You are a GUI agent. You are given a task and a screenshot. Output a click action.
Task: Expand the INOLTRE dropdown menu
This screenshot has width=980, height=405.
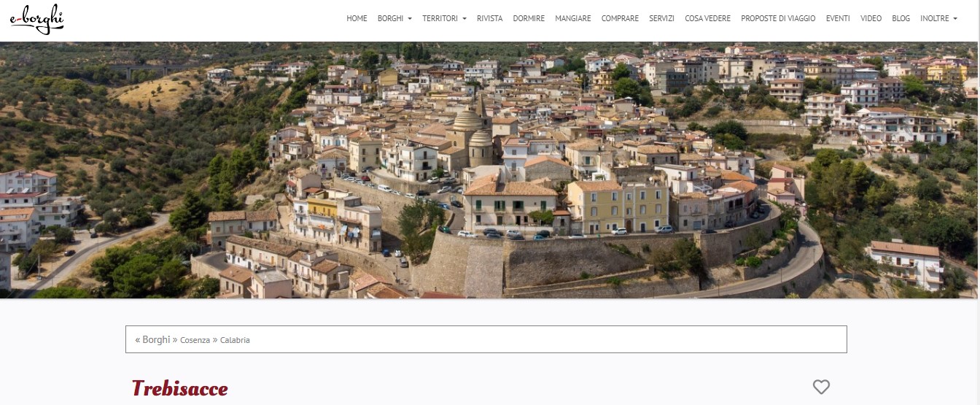pyautogui.click(x=938, y=18)
